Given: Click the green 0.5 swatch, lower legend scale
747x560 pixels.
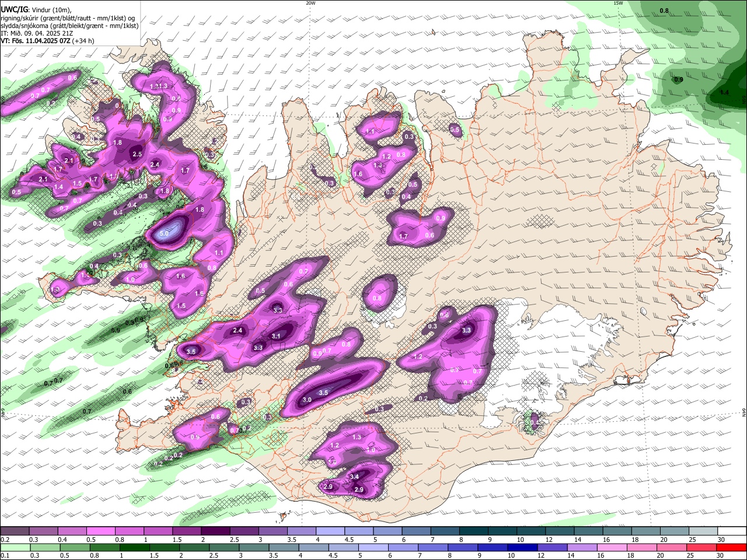Looking at the screenshot, I should (x=75, y=547).
